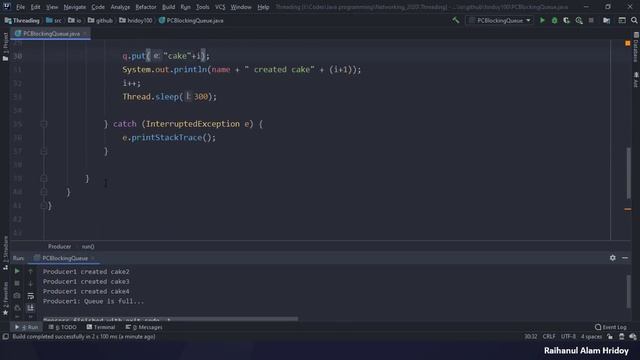Click Producer breadcrumb below editor
This screenshot has width=640, height=360.
point(59,247)
